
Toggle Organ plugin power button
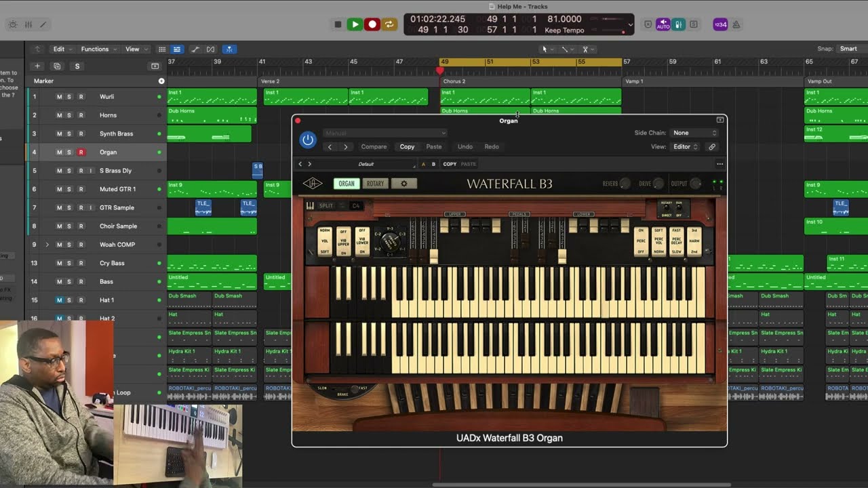pyautogui.click(x=308, y=140)
